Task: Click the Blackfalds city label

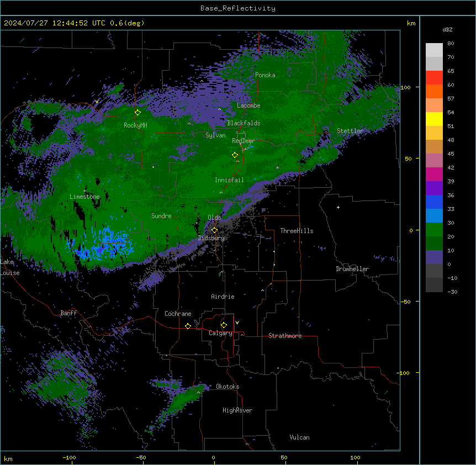Action: (244, 123)
